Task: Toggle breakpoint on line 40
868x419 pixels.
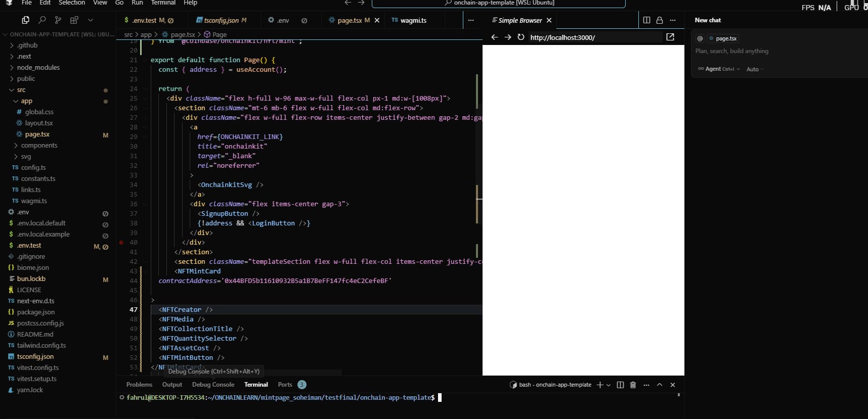Action: pos(121,243)
